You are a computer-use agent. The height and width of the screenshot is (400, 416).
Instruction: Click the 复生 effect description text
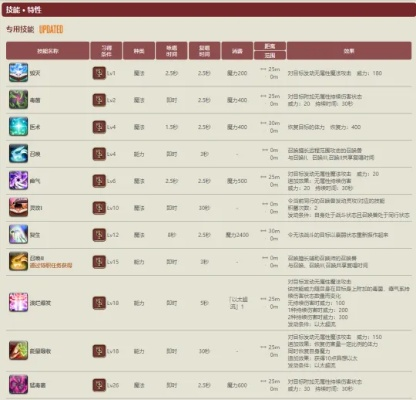(x=338, y=235)
